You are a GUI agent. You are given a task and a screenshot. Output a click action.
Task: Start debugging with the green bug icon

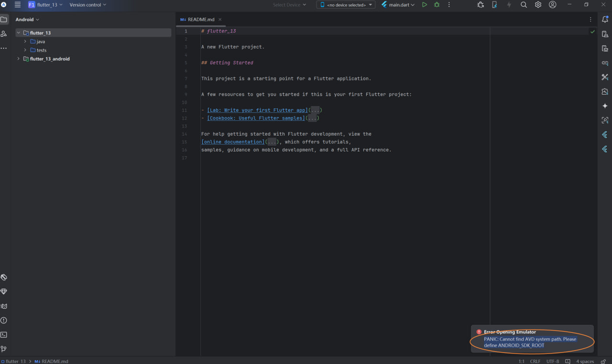click(437, 5)
